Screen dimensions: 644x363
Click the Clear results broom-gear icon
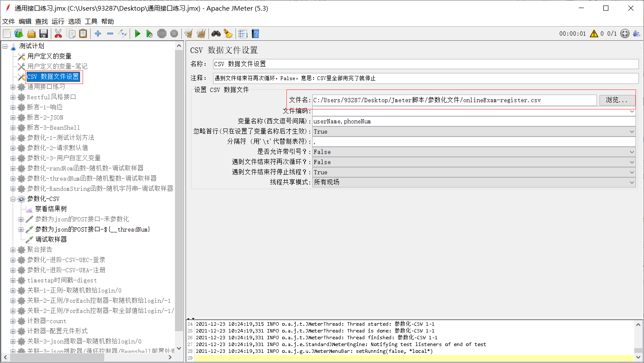[x=189, y=34]
